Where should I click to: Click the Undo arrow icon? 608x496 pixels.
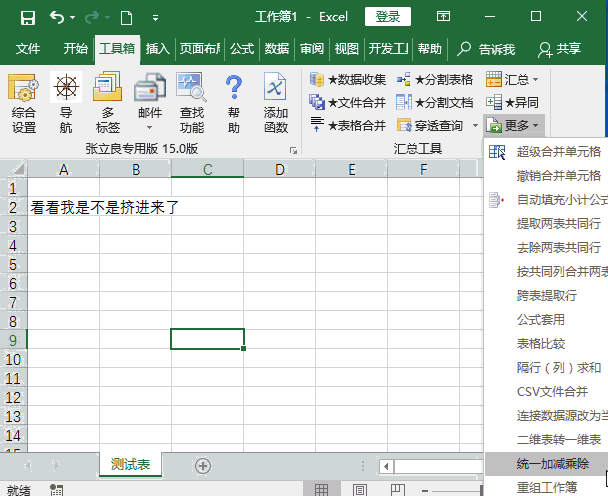coord(57,17)
